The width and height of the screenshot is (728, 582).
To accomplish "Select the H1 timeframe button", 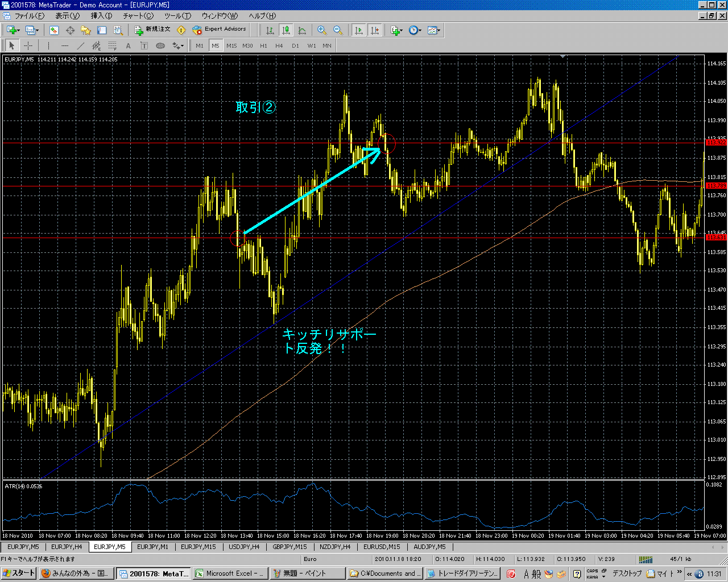I will [x=263, y=45].
